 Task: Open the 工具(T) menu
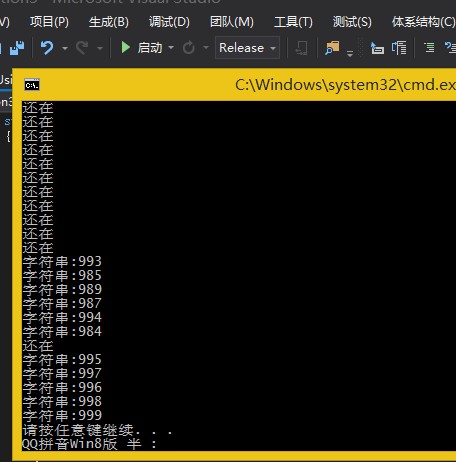[293, 22]
